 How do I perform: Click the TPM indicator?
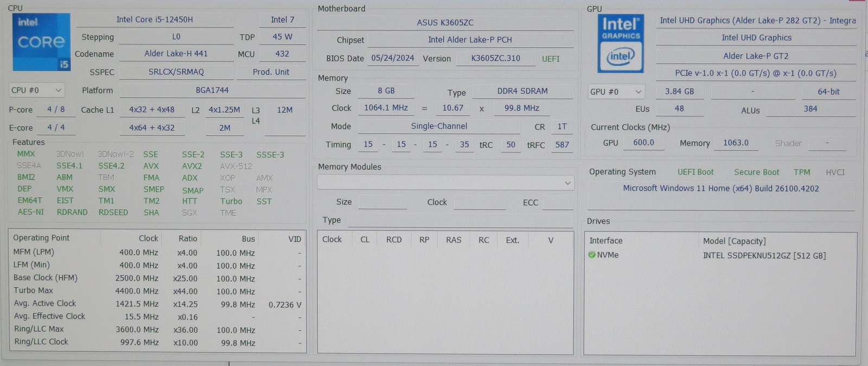[x=802, y=172]
